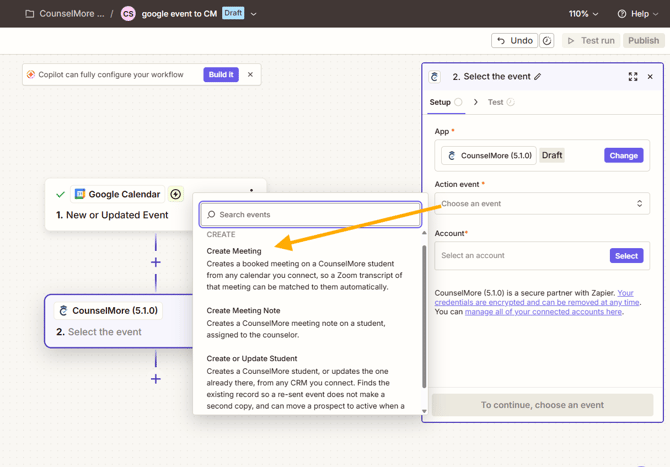Viewport: 670px width, 467px height.
Task: Click the events list scroll up arrow
Action: (424, 233)
